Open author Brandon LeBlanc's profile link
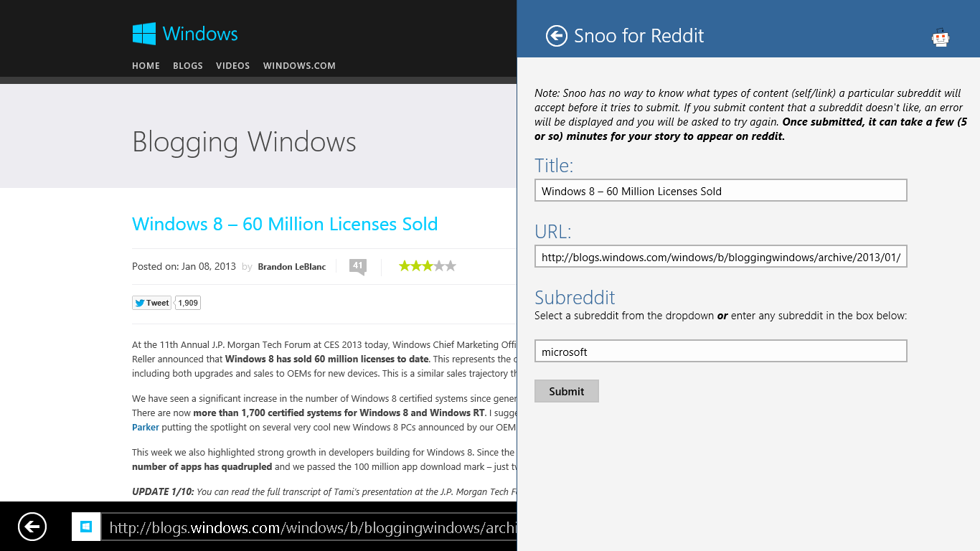 [291, 266]
